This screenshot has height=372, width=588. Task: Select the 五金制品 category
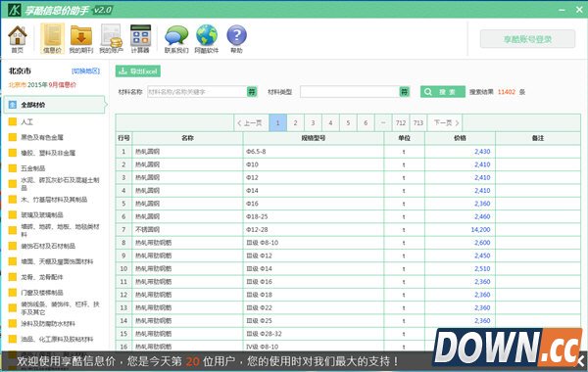pos(33,168)
